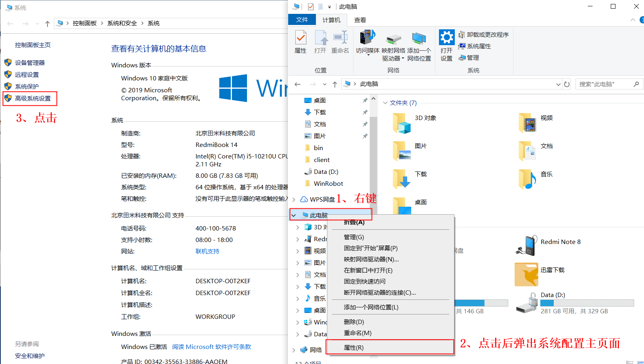Click the up-arrow in Explorer navigation
Screen dimensions: 644x364
[335, 84]
